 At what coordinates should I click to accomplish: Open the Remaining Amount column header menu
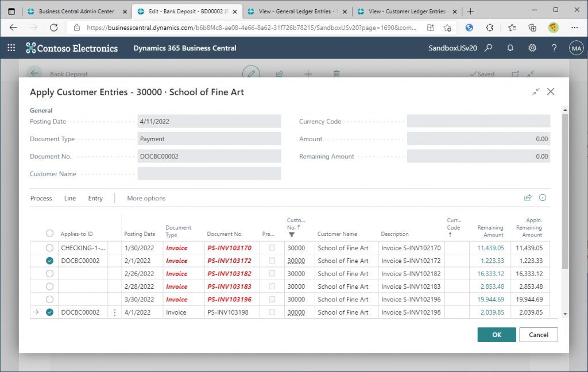click(490, 231)
